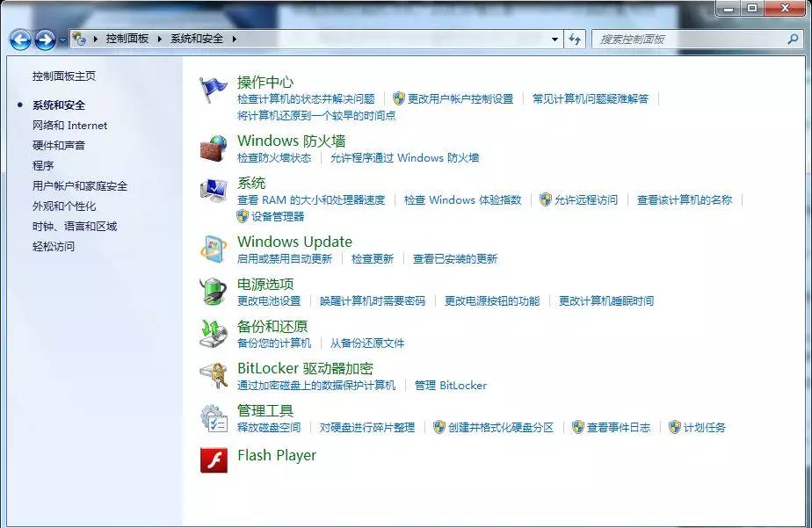Open the 操作中心 heading link
The image size is (812, 528).
[265, 82]
